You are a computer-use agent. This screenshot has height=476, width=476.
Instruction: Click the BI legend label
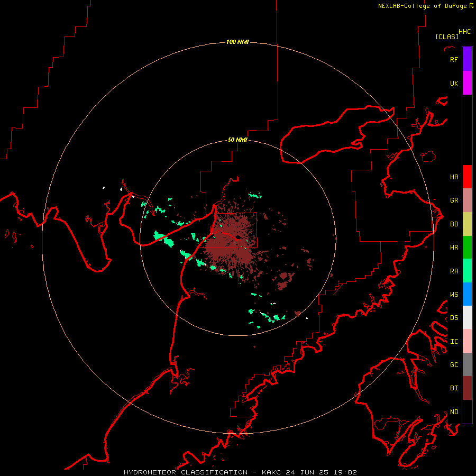[x=454, y=388]
